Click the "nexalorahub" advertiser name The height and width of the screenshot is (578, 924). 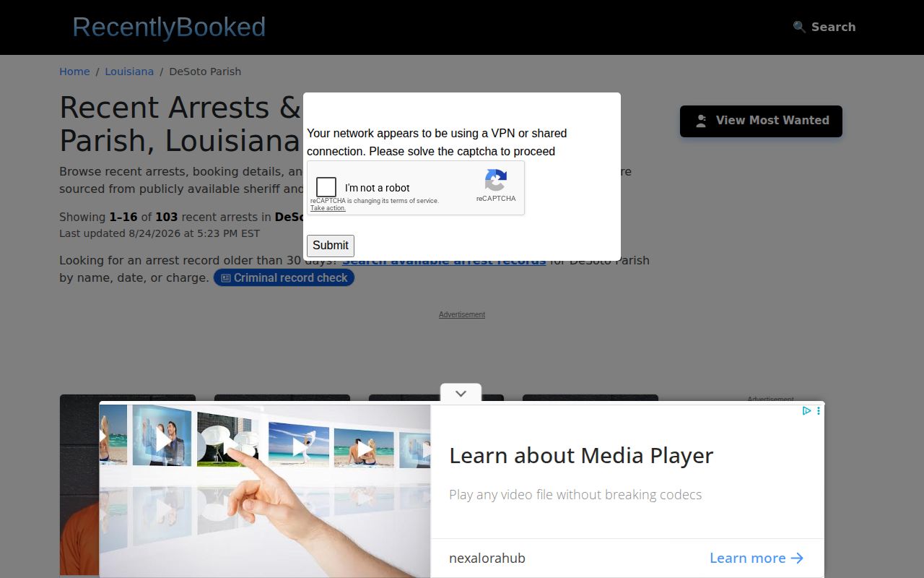pyautogui.click(x=487, y=558)
